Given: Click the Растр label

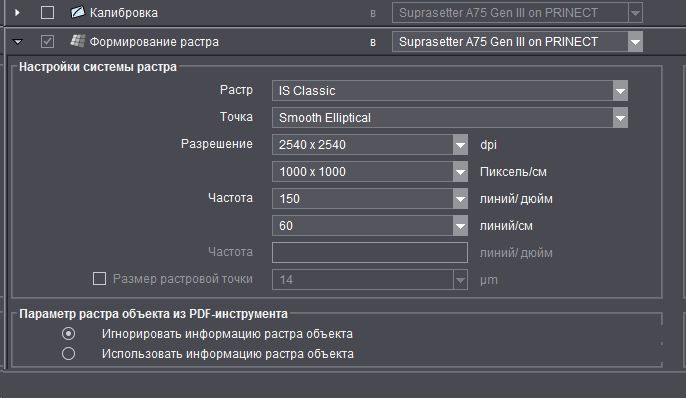Looking at the screenshot, I should point(236,90).
